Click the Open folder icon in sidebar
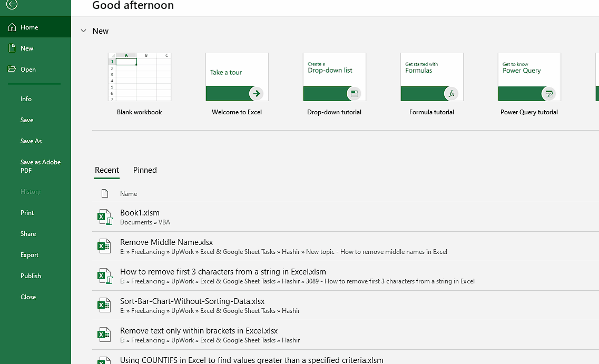The width and height of the screenshot is (599, 364). pos(12,69)
